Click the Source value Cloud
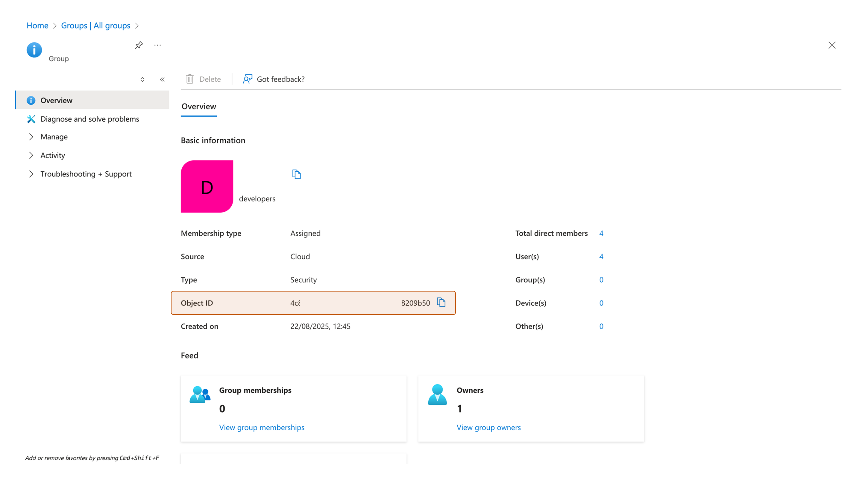 (300, 256)
